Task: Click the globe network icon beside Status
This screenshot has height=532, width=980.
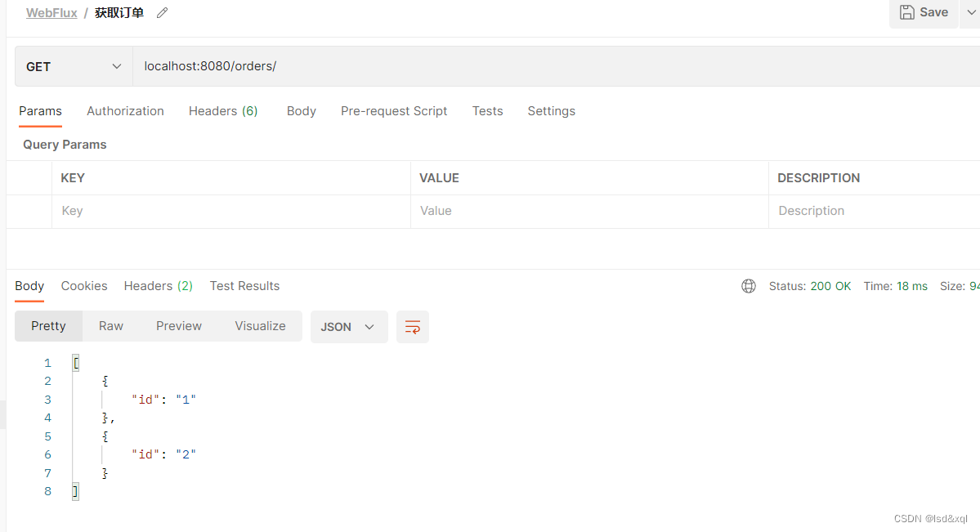Action: coord(748,286)
